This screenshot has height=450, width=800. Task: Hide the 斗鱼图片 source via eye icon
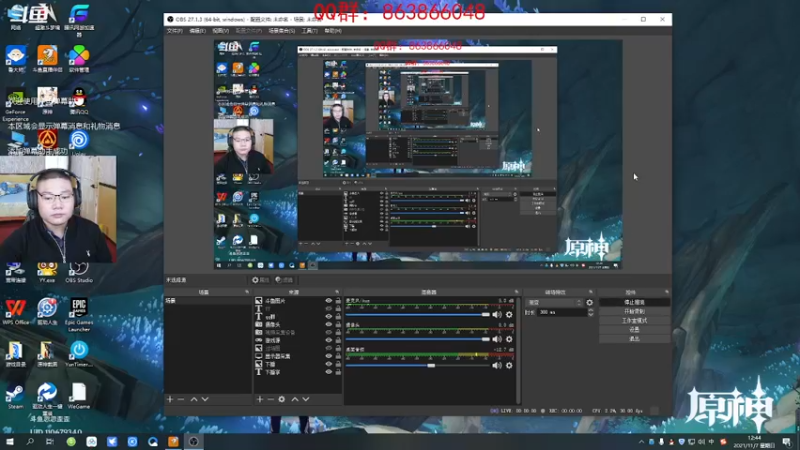tap(329, 301)
